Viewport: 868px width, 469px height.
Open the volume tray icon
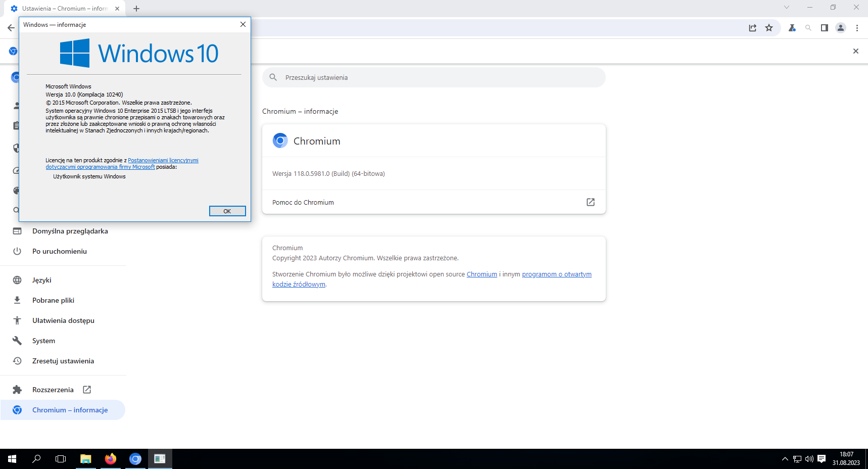pos(809,459)
